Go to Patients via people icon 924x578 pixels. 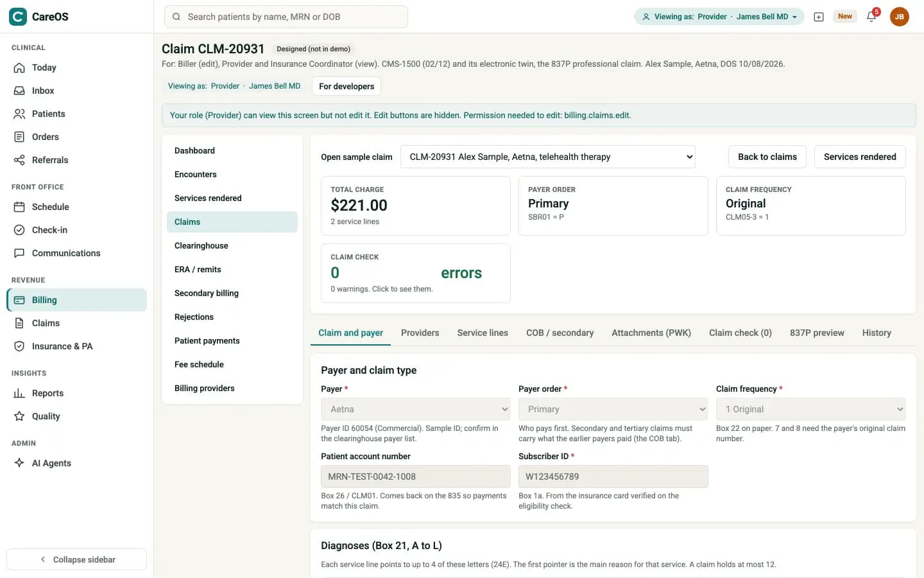(x=19, y=114)
